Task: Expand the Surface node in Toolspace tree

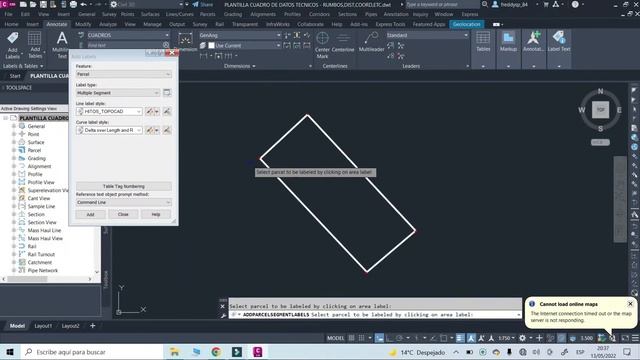Action: 14,142
